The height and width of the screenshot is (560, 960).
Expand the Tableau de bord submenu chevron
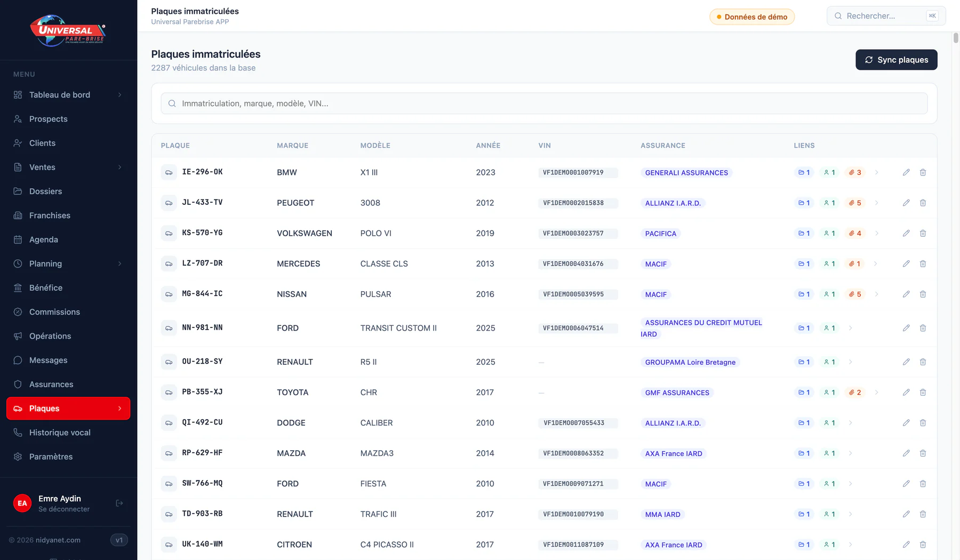point(119,94)
